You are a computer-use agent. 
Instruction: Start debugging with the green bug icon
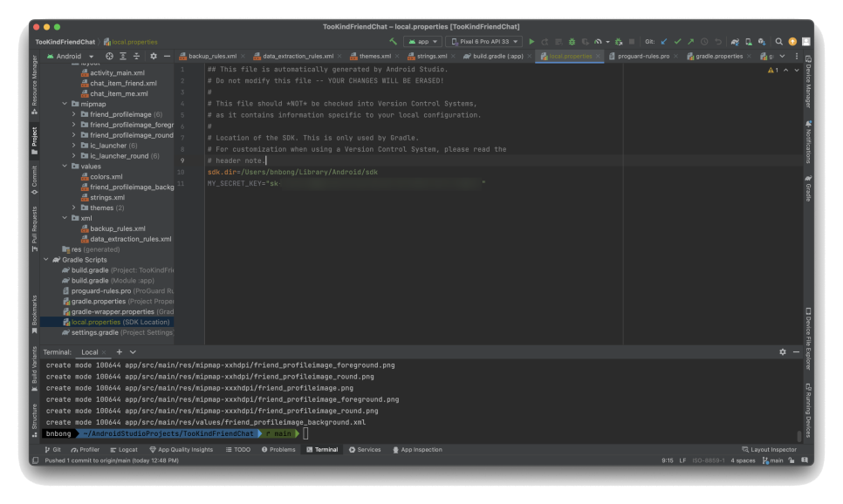(572, 41)
